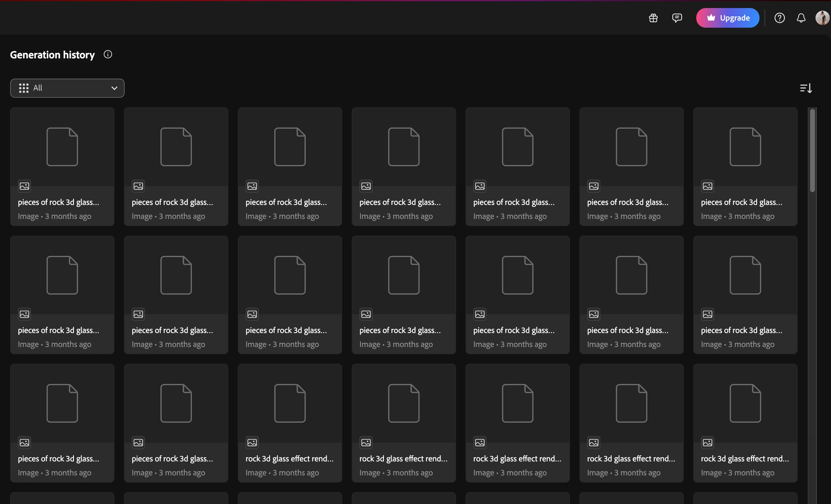Click chevron arrow in All dropdown
This screenshot has height=504, width=831.
114,88
